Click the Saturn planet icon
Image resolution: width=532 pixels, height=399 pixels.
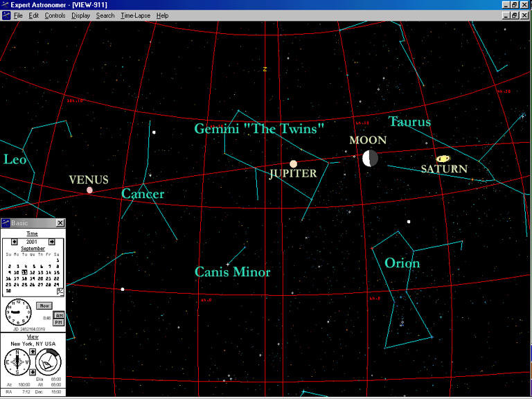[443, 159]
